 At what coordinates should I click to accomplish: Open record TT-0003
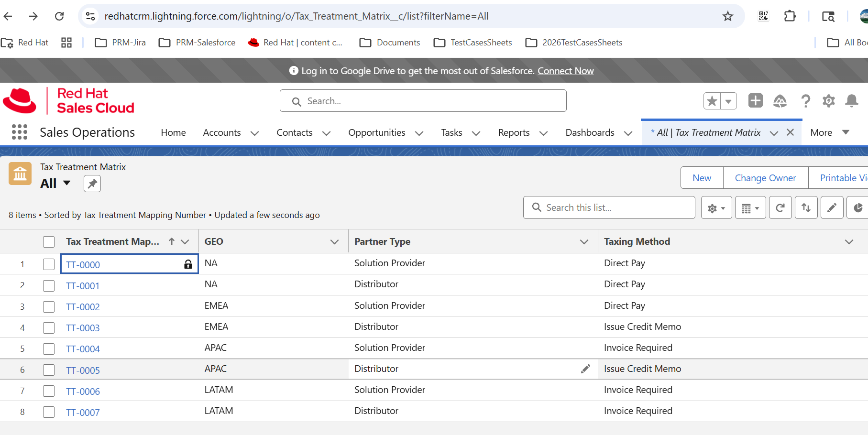(83, 328)
